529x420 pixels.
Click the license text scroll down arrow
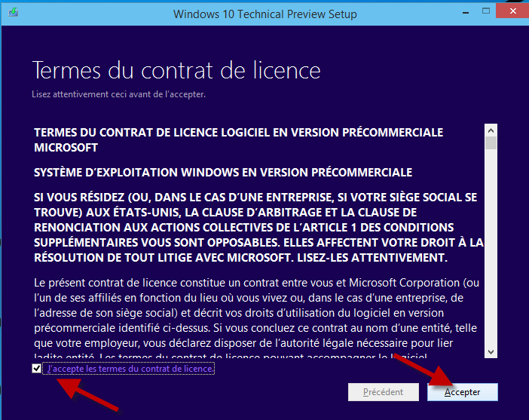[x=491, y=352]
